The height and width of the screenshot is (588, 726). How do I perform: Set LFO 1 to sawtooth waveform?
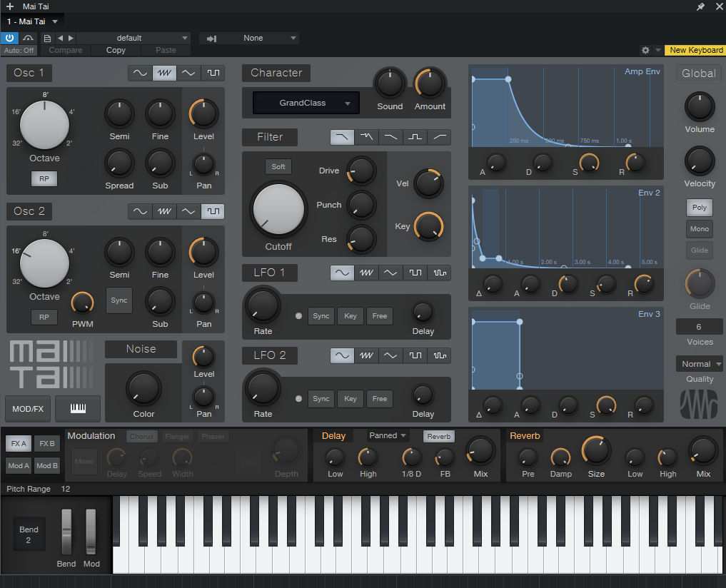click(x=366, y=273)
